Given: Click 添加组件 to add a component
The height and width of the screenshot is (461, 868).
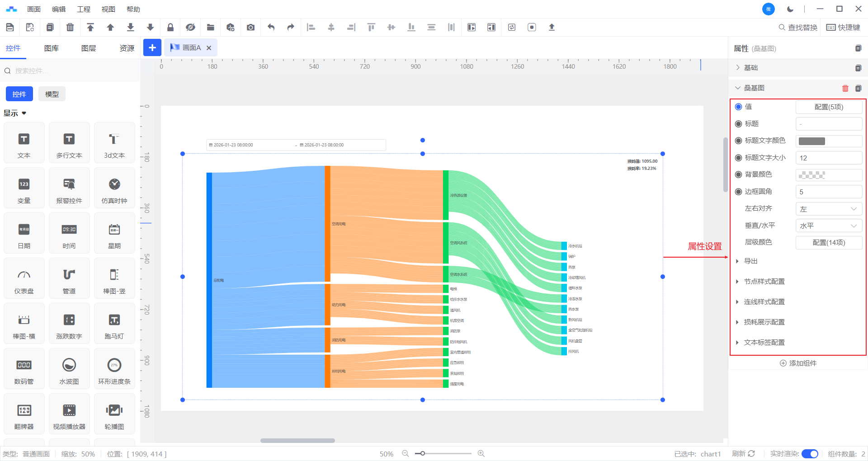Looking at the screenshot, I should click(x=798, y=363).
